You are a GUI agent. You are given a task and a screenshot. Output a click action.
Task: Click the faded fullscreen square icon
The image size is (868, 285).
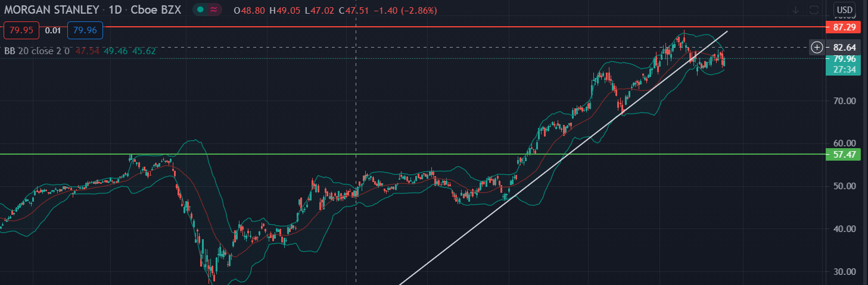point(814,10)
